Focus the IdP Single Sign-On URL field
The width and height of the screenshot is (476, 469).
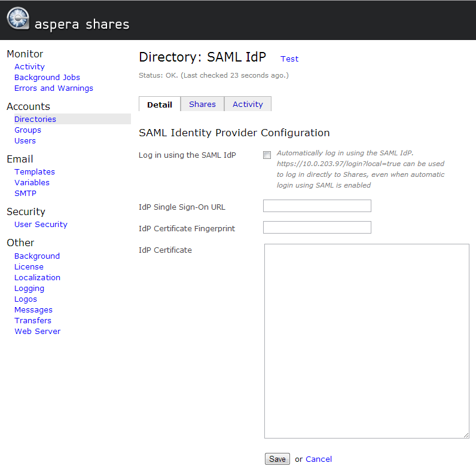[x=317, y=206]
